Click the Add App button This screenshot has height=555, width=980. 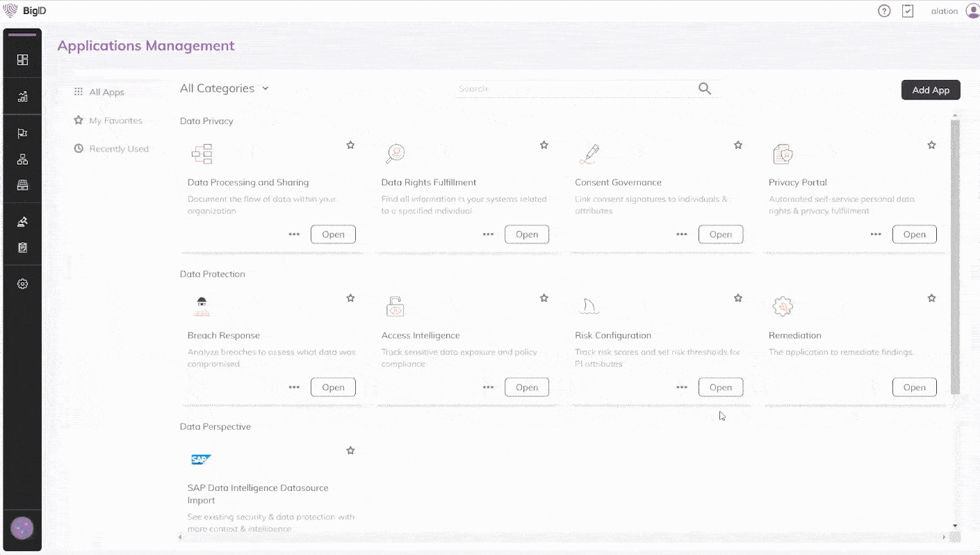point(930,90)
